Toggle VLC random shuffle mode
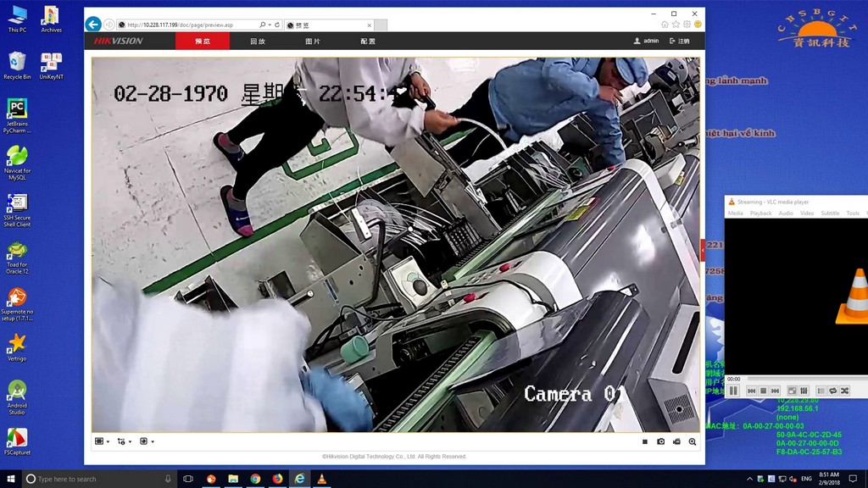 [844, 391]
